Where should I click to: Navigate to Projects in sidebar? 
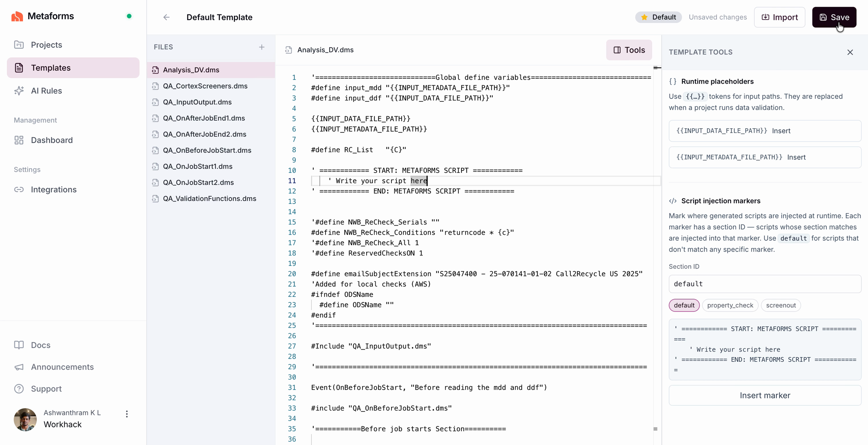[x=46, y=45]
